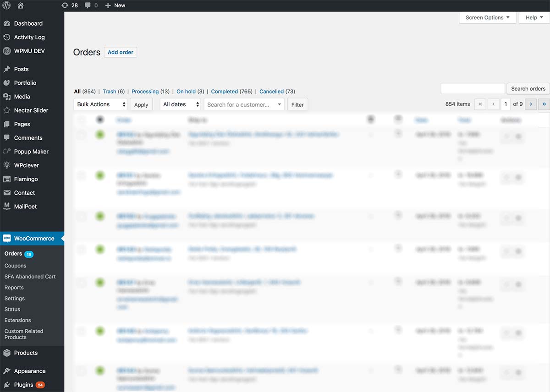This screenshot has width=550, height=392.
Task: Filter orders by Completed
Action: pyautogui.click(x=225, y=92)
